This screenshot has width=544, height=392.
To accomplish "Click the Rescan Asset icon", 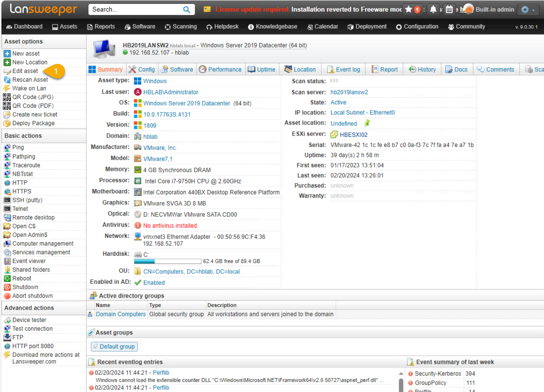I will click(x=7, y=80).
